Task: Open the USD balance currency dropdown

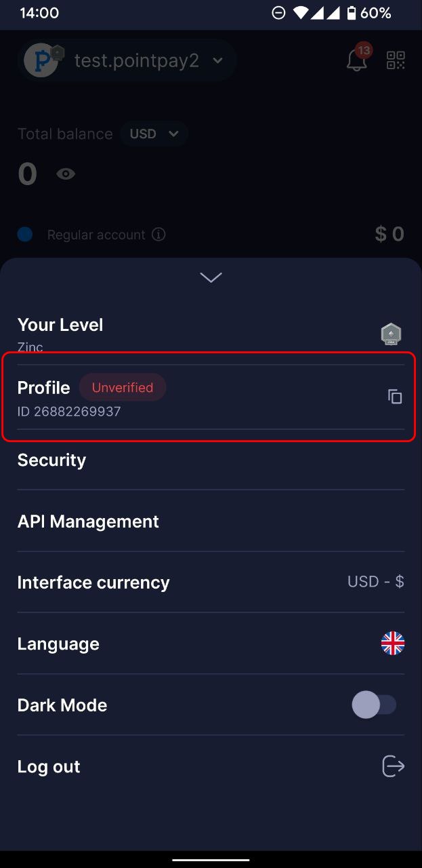Action: click(x=154, y=134)
